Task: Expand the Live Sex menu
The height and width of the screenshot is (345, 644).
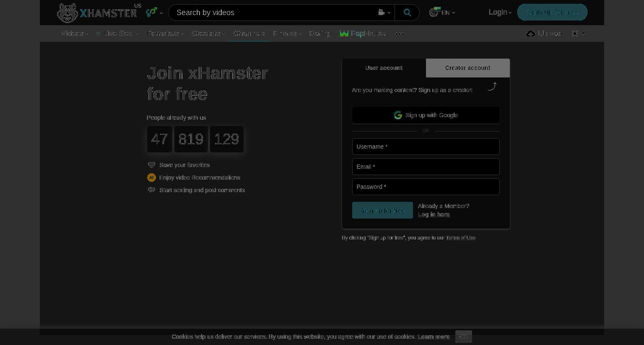Action: [117, 33]
